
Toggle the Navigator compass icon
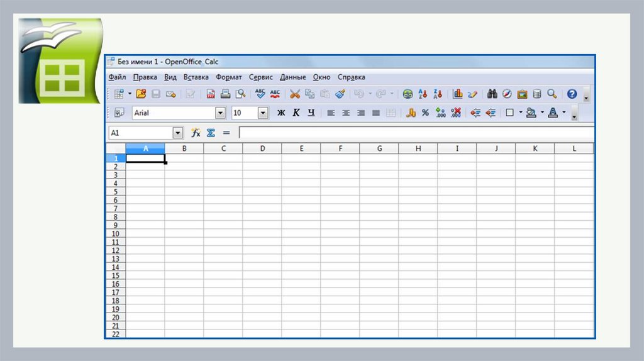point(508,94)
